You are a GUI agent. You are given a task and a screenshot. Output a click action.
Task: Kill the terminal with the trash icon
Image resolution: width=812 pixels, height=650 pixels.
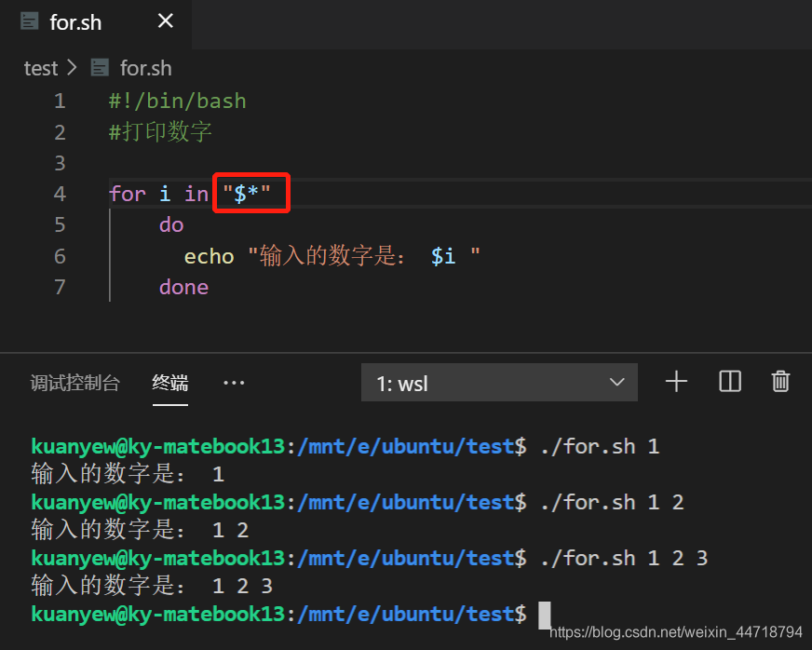coord(781,381)
